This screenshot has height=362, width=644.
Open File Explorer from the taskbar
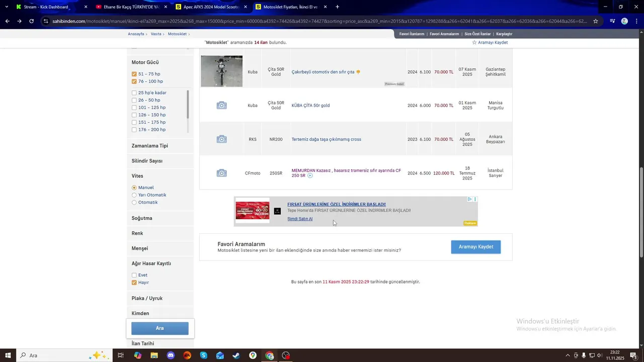[154, 355]
